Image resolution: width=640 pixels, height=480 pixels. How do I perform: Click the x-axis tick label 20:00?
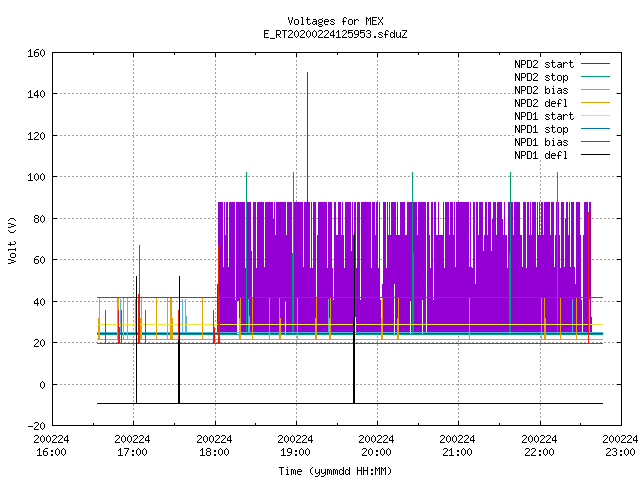[x=376, y=452]
